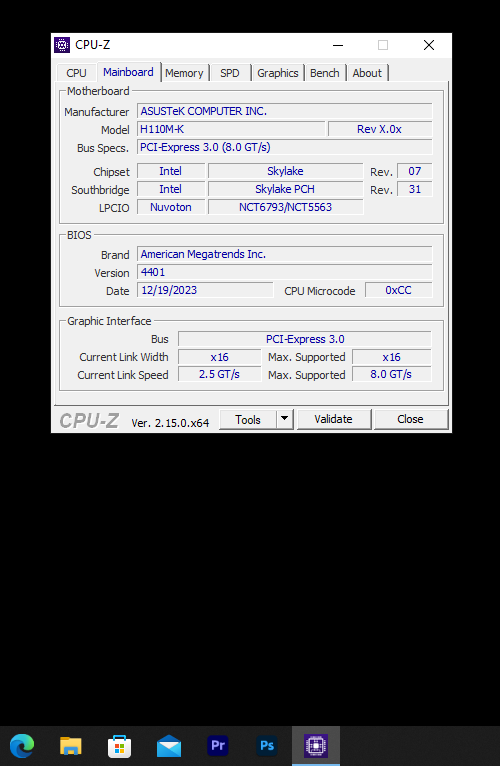Launch Adobe Photoshop from the taskbar
This screenshot has height=770, width=500.
coord(267,745)
